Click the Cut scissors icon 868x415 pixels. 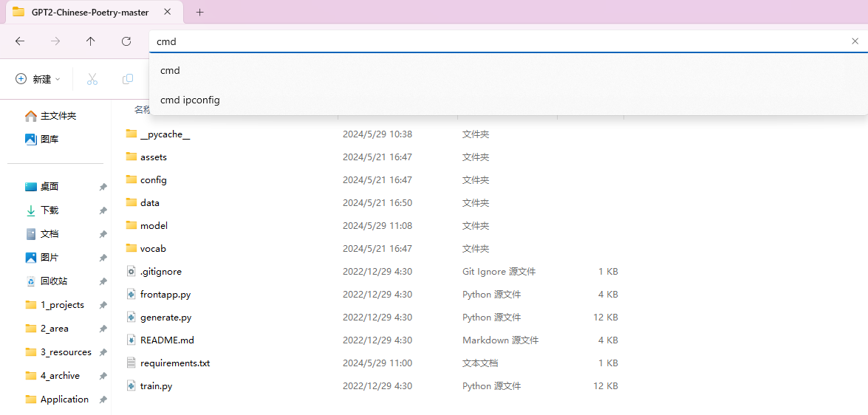tap(92, 79)
